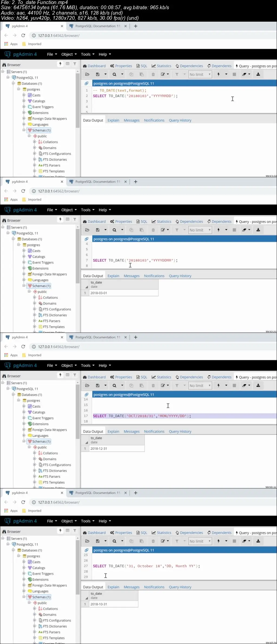
Task: Click address bar URL in topmost frame
Action: coord(59,35)
